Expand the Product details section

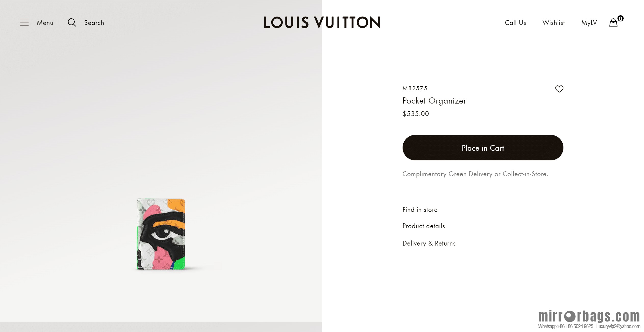pyautogui.click(x=423, y=226)
